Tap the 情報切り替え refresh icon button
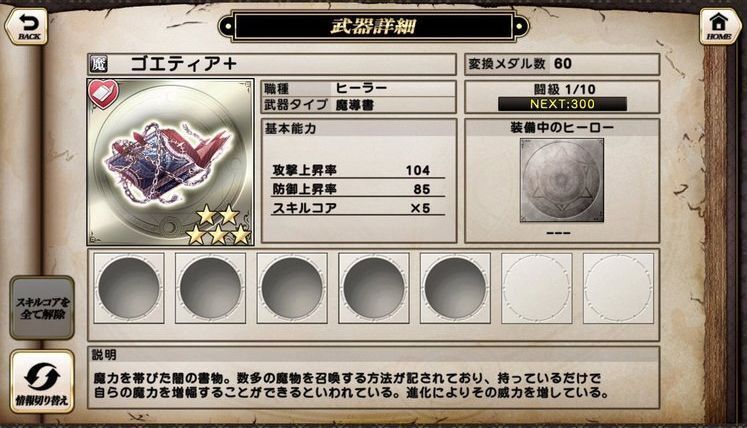This screenshot has height=428, width=747. point(42,381)
